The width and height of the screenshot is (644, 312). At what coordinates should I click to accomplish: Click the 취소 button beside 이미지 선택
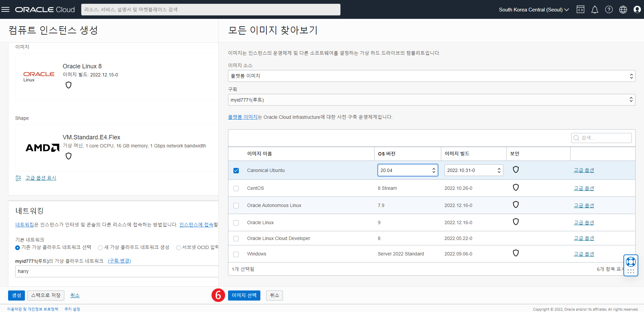pos(275,296)
